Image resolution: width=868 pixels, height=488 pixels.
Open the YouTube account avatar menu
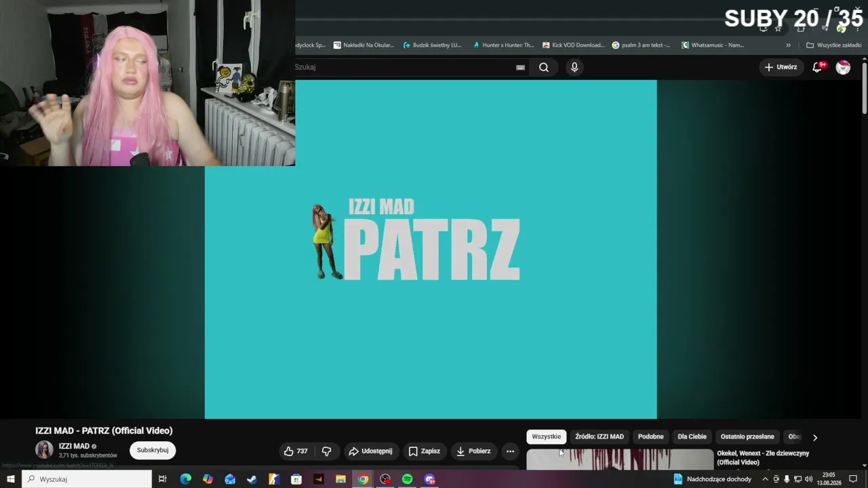[843, 67]
